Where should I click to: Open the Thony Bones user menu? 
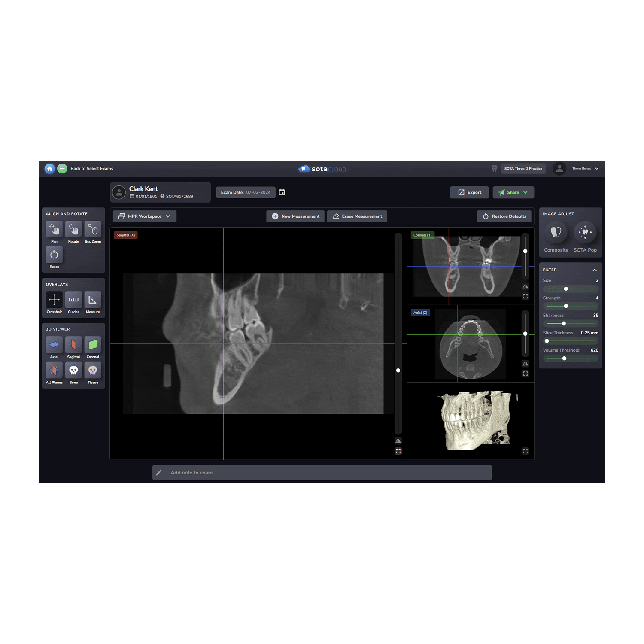click(x=585, y=169)
